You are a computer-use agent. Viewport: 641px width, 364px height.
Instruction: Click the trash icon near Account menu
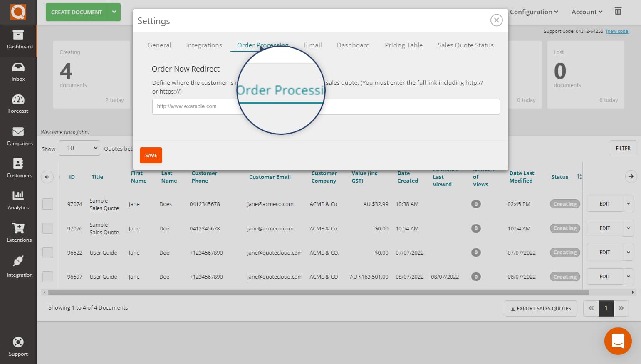(x=618, y=12)
